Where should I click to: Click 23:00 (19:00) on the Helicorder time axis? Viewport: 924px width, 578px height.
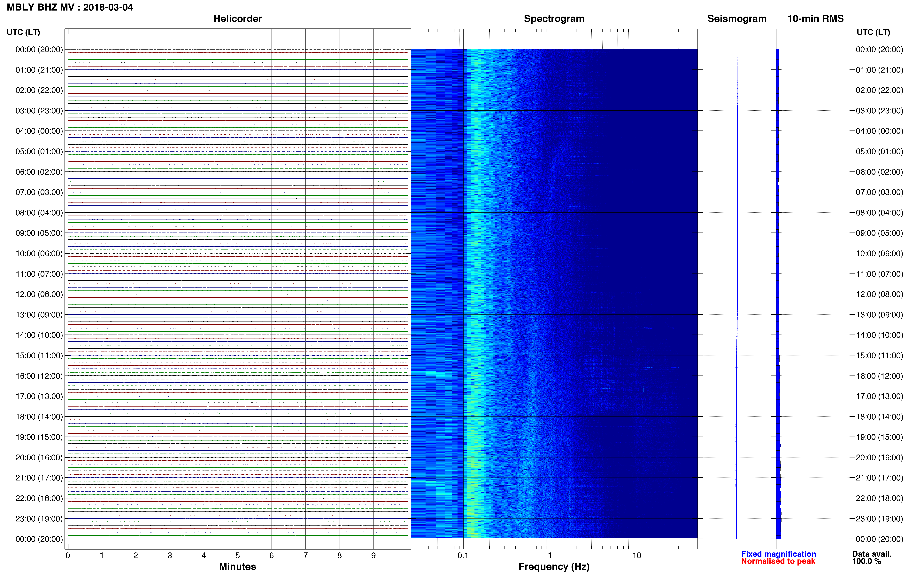coord(39,519)
